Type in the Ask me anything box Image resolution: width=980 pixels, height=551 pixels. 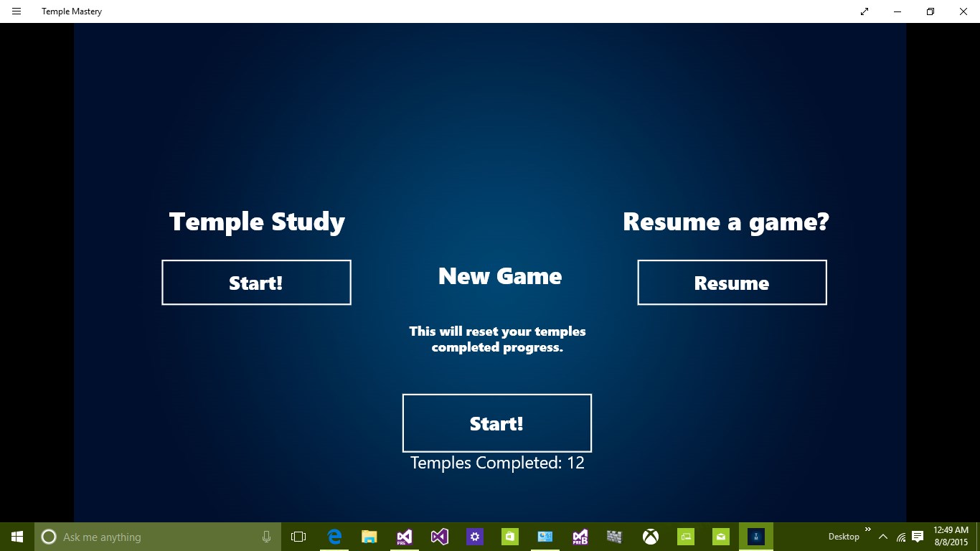[x=151, y=537]
